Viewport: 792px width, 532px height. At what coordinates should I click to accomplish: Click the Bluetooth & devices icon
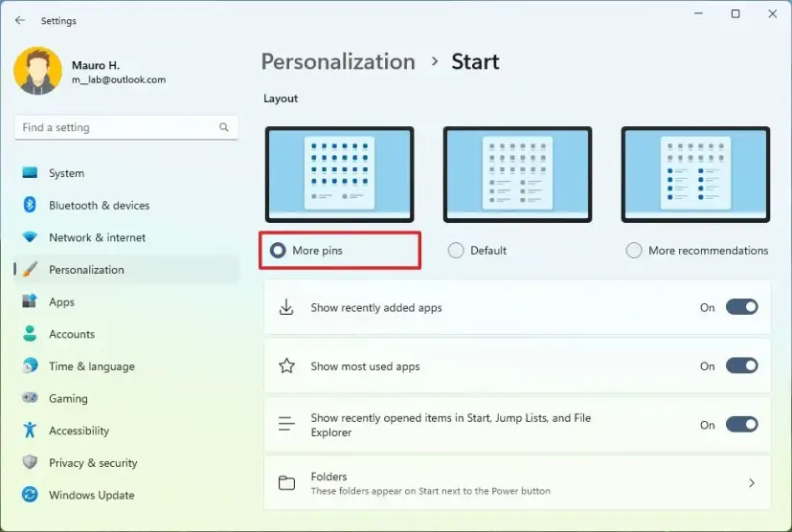30,205
